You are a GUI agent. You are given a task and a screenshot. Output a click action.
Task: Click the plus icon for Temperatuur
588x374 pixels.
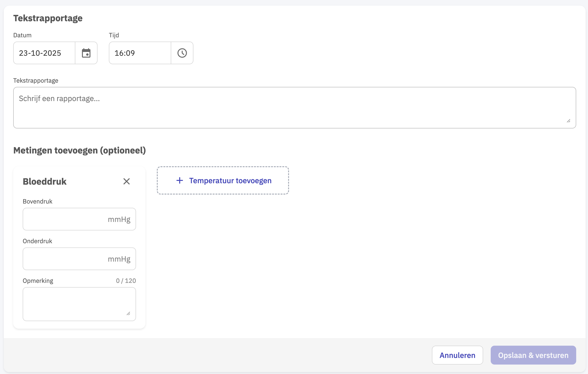180,181
